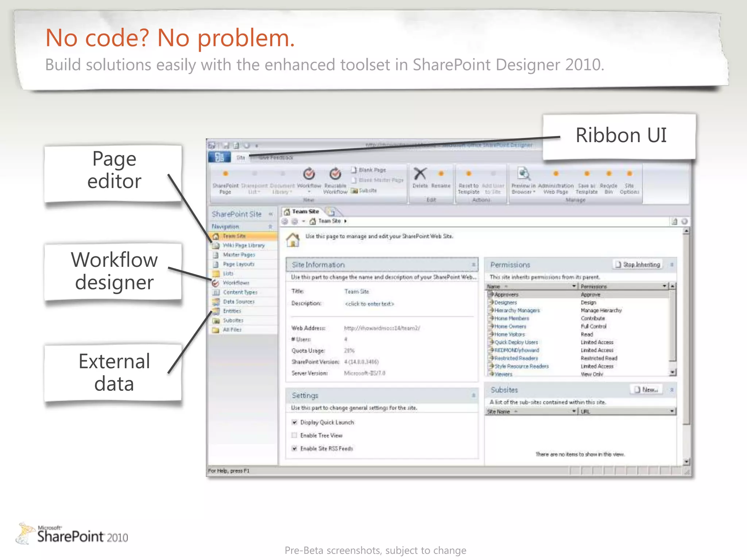Select the Team Site document tab
This screenshot has height=560, width=747.
[x=302, y=211]
